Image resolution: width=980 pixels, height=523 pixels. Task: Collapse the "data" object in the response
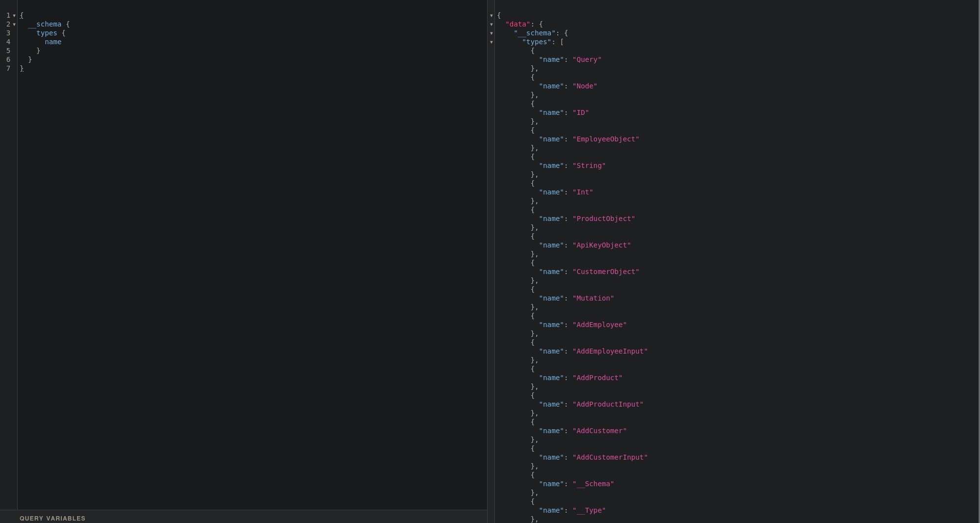pos(491,25)
